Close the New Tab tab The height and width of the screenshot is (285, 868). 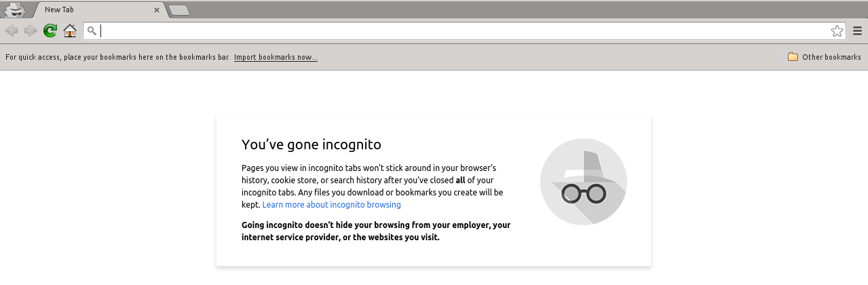[157, 10]
